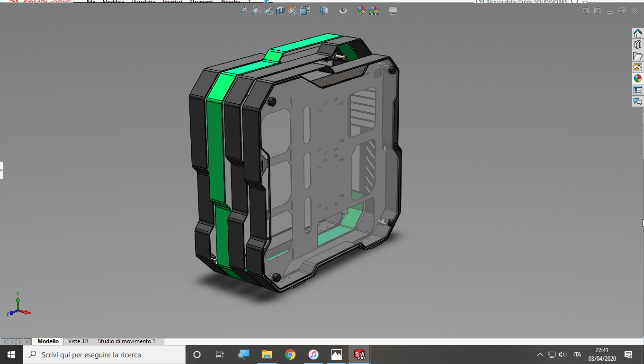
Task: Click the Windows taskbar search box
Action: coord(104,355)
